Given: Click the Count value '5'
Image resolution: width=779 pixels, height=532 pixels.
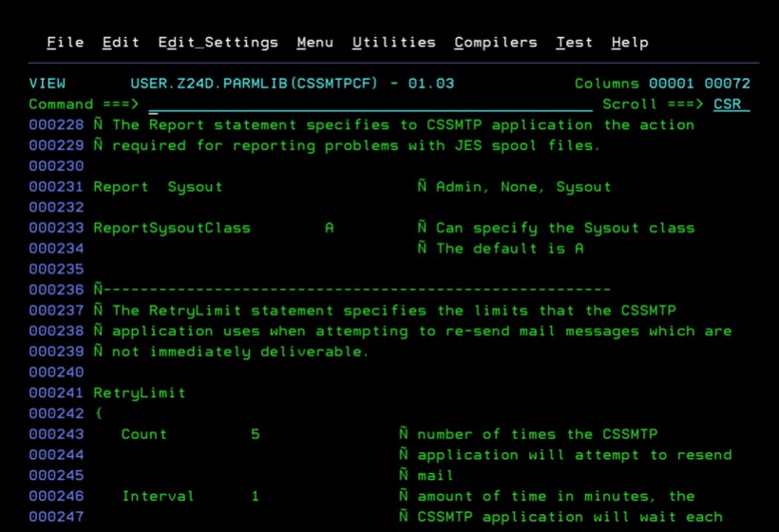Looking at the screenshot, I should (x=256, y=435).
